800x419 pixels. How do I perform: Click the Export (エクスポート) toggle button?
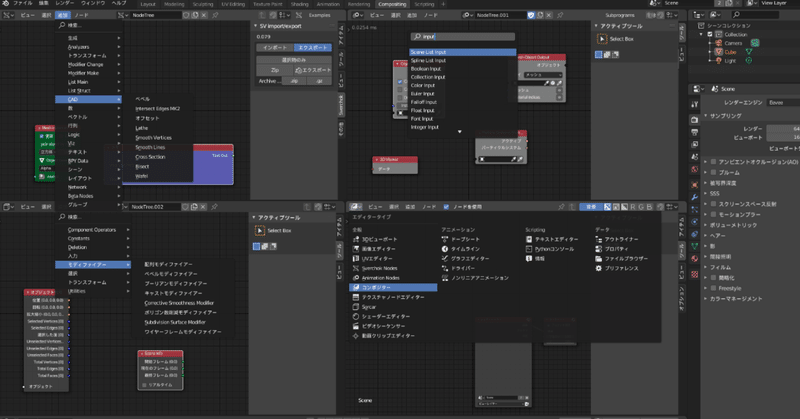(313, 47)
